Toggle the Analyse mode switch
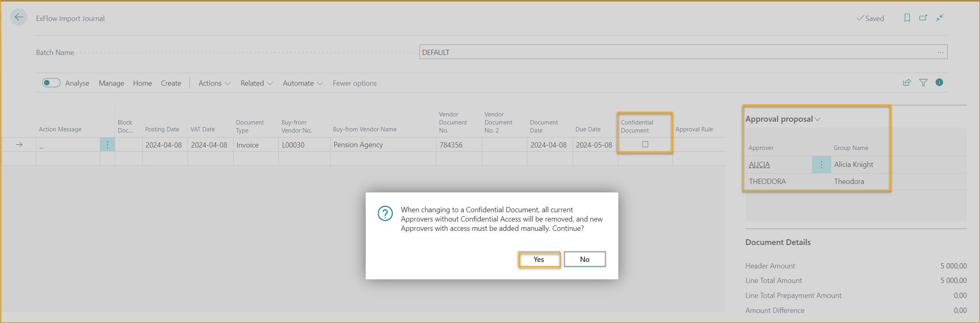Image resolution: width=980 pixels, height=323 pixels. [x=51, y=83]
